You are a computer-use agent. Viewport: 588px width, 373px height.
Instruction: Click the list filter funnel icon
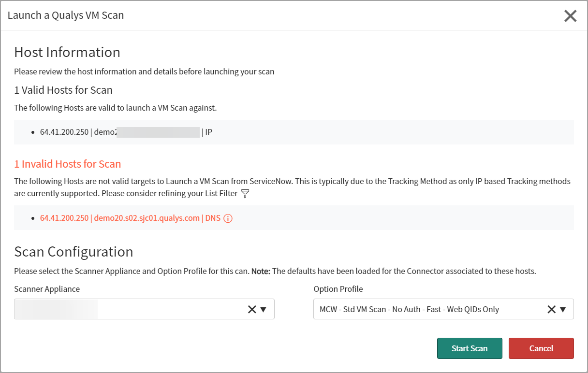pos(245,194)
